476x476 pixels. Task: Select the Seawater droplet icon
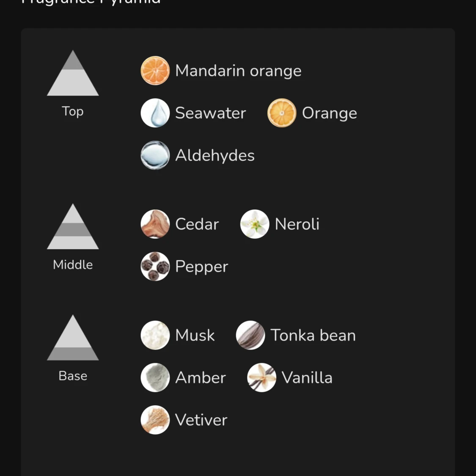(x=155, y=113)
